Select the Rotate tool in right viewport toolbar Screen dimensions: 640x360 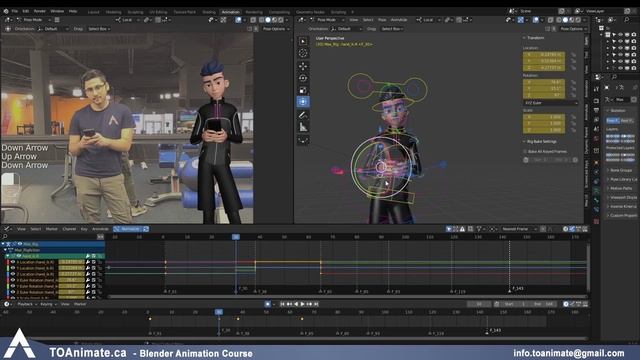303,78
